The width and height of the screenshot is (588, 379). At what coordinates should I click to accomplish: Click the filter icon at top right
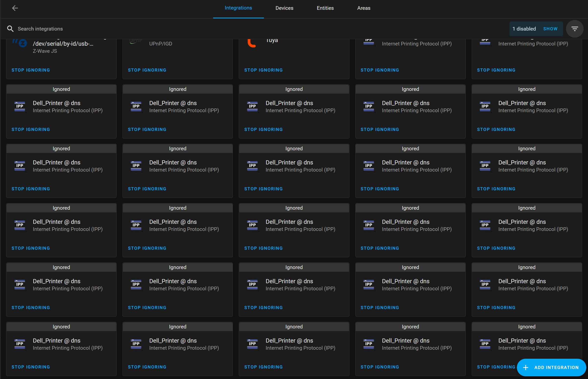[x=575, y=29]
